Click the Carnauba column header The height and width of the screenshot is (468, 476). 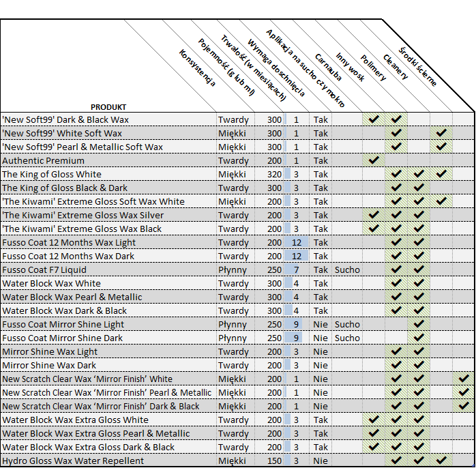pyautogui.click(x=329, y=68)
